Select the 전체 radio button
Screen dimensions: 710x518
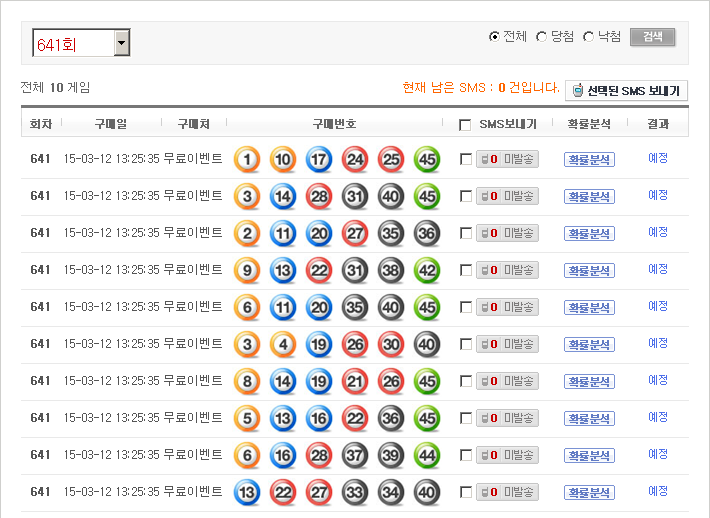pyautogui.click(x=494, y=37)
